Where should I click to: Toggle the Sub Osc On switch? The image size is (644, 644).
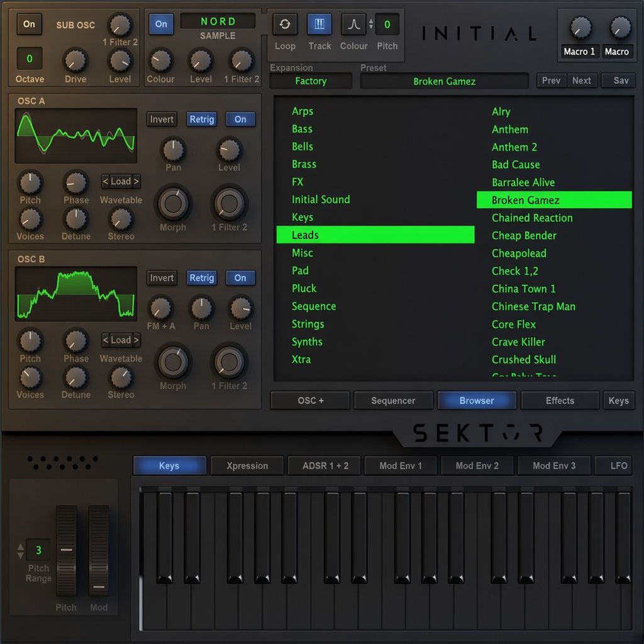(x=29, y=24)
